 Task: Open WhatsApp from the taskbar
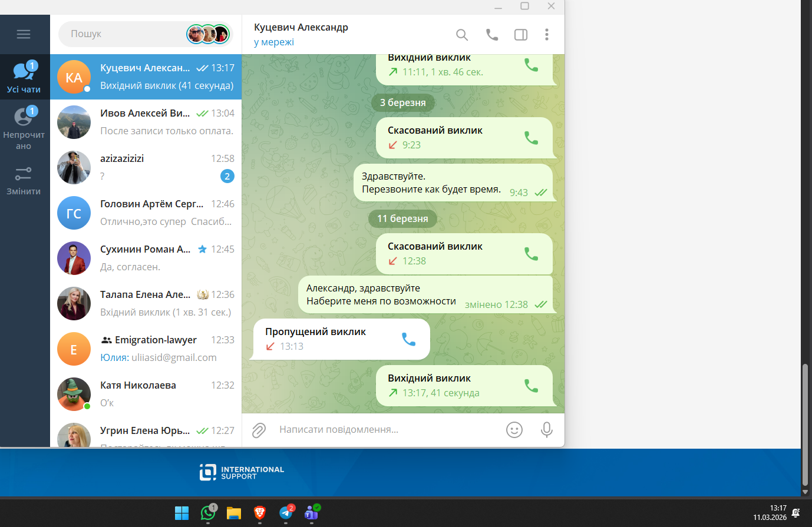[x=208, y=513]
